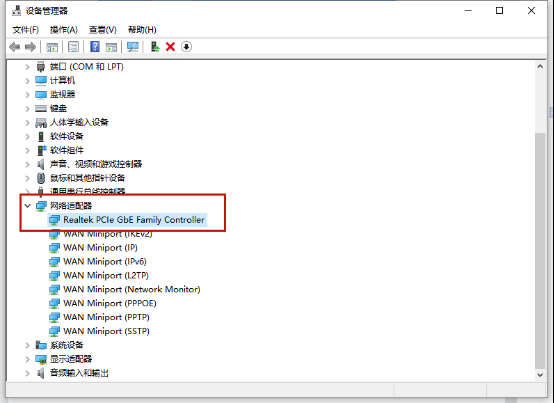Screen dimensions: 554x403
Task: Click the Disable device down-arrow icon
Action: point(186,47)
